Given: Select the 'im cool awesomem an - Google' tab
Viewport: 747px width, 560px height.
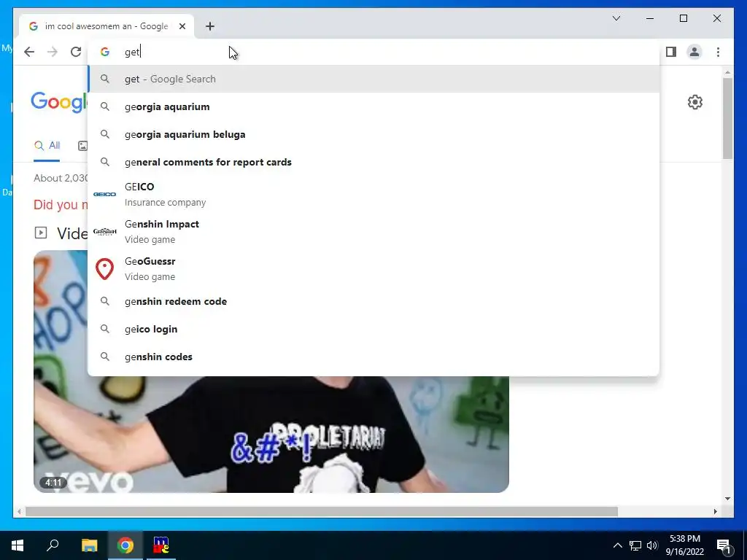Looking at the screenshot, I should [107, 26].
